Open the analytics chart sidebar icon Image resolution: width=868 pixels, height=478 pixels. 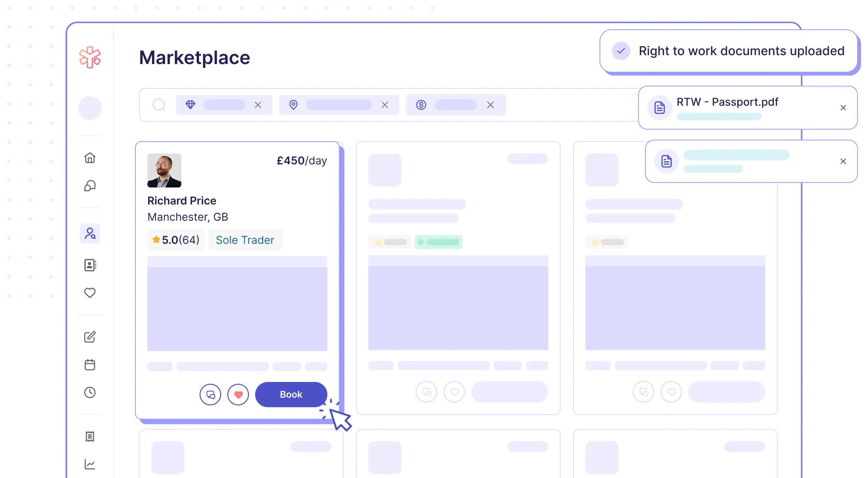(90, 464)
